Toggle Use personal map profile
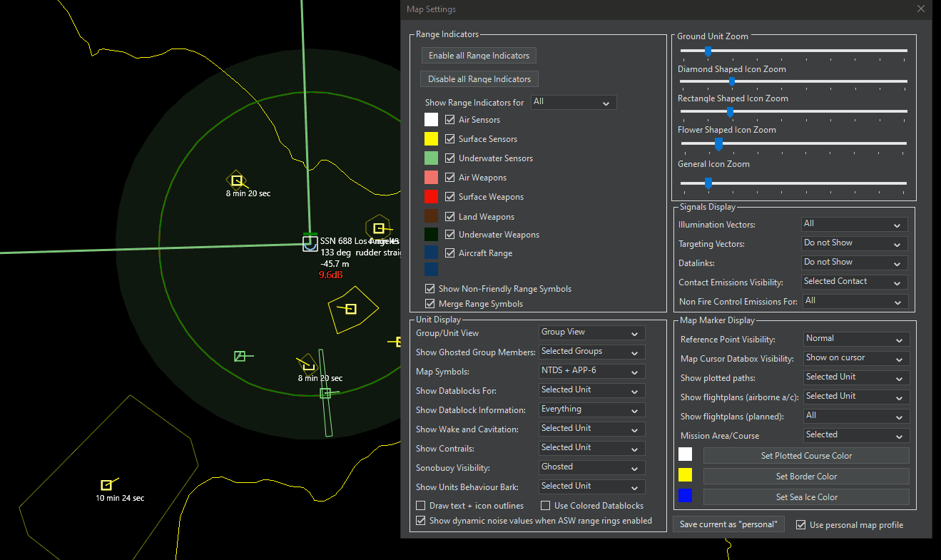 tap(800, 525)
